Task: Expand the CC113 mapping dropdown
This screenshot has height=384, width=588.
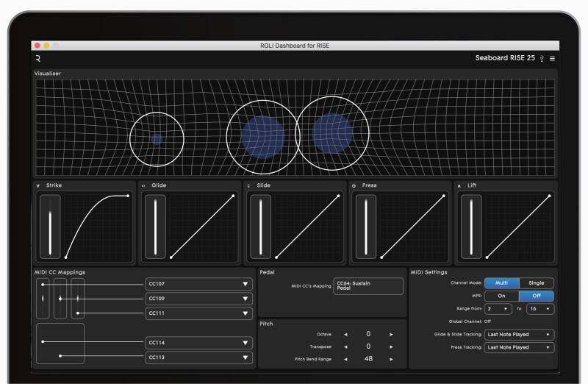Action: point(199,358)
